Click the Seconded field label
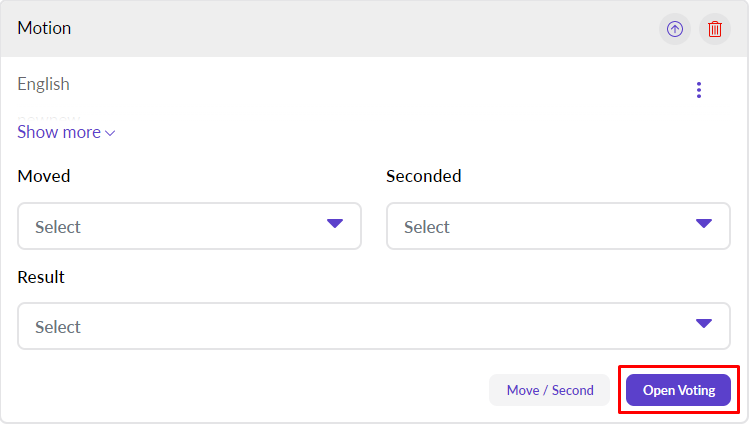Viewport: 754px width, 428px height. [424, 176]
